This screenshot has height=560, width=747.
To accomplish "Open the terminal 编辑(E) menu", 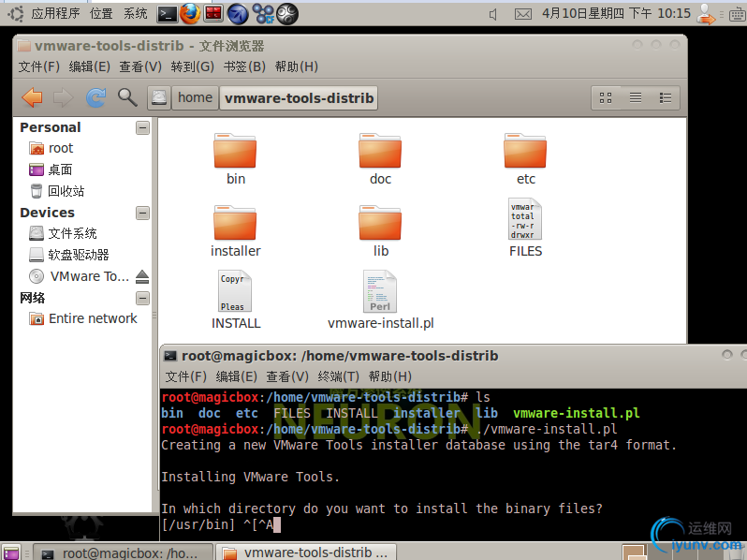I will pyautogui.click(x=236, y=376).
